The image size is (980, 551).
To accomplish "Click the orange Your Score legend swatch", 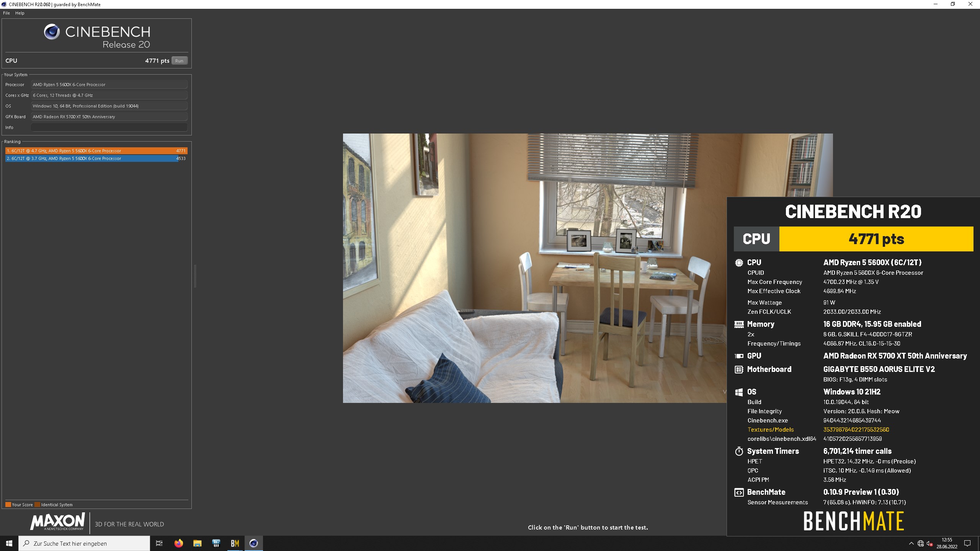I will (x=8, y=504).
